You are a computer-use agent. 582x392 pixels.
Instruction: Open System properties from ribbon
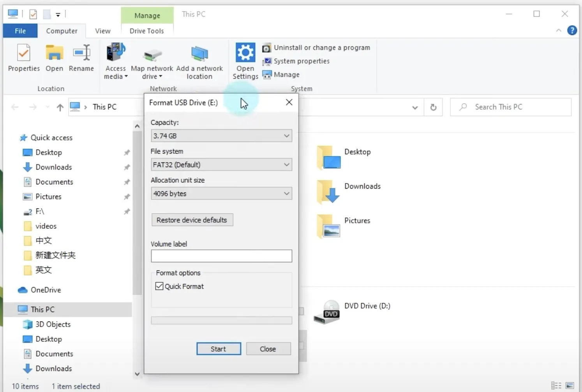click(x=296, y=61)
